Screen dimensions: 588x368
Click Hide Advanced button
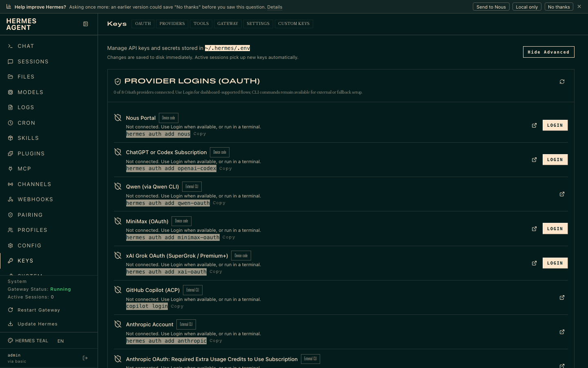(x=548, y=52)
